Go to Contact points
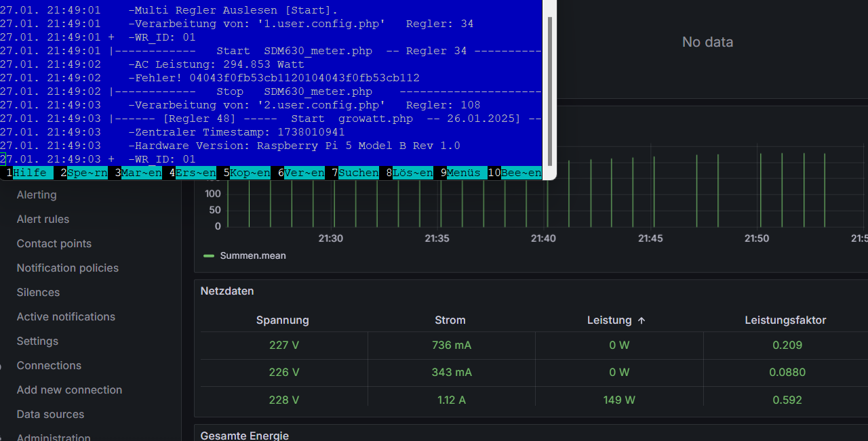The height and width of the screenshot is (441, 868). tap(54, 244)
